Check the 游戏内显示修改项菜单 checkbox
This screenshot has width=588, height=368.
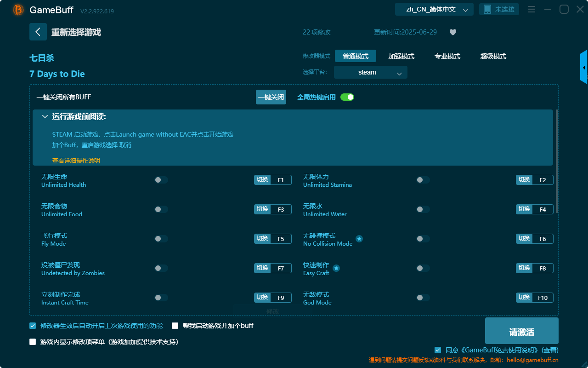[32, 342]
